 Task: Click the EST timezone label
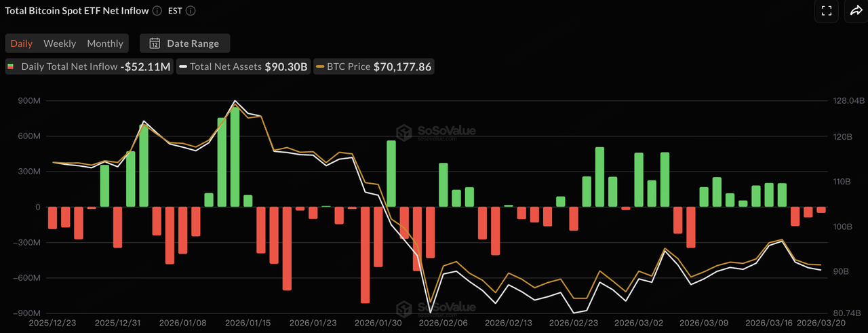(x=174, y=11)
